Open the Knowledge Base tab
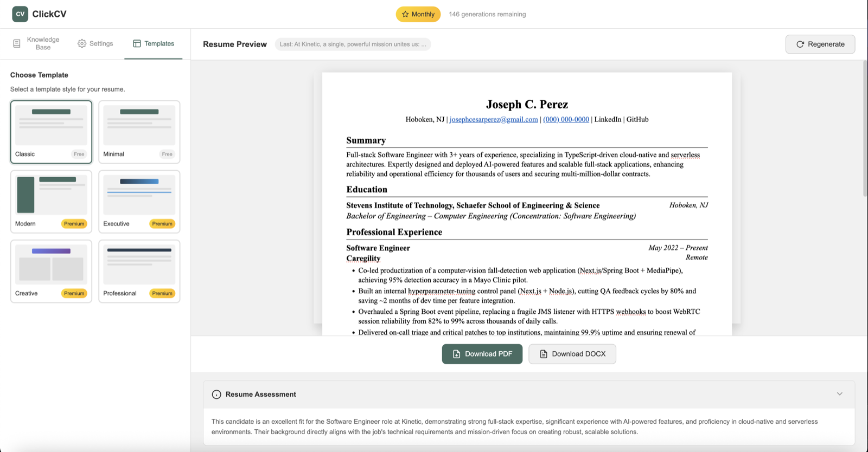 pos(36,43)
